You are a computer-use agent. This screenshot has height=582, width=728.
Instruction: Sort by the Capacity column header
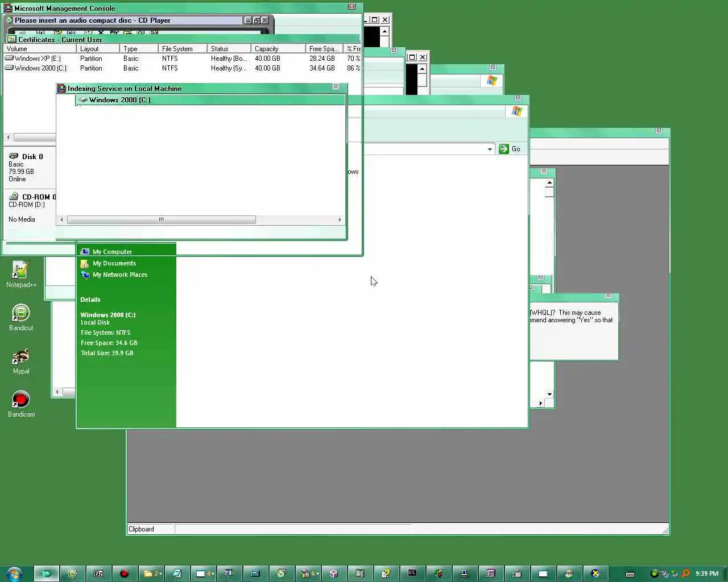click(278, 49)
